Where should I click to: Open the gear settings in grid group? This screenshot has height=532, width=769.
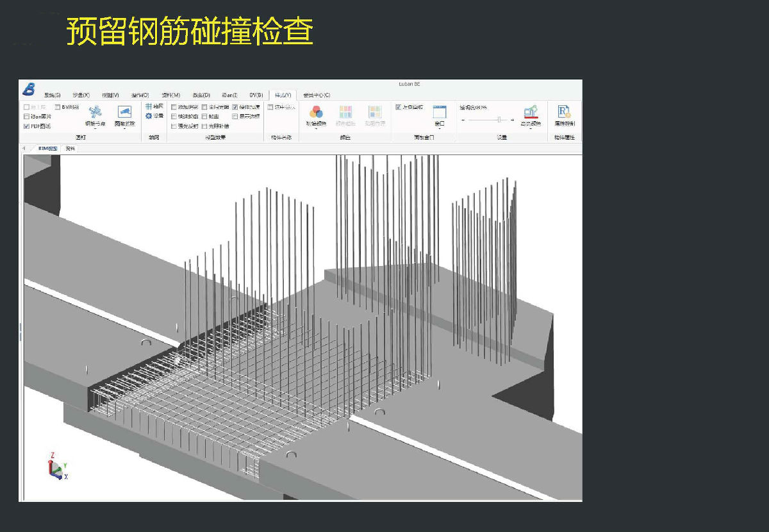click(148, 116)
